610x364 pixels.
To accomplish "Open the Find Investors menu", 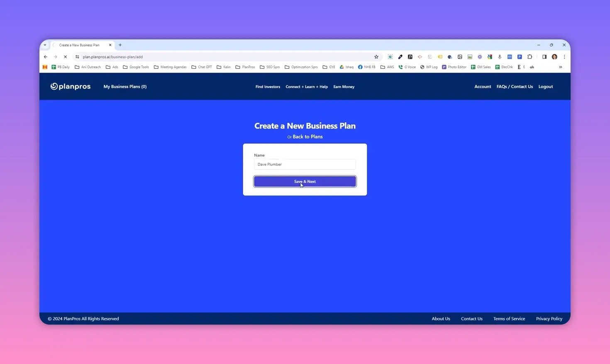I will (268, 87).
